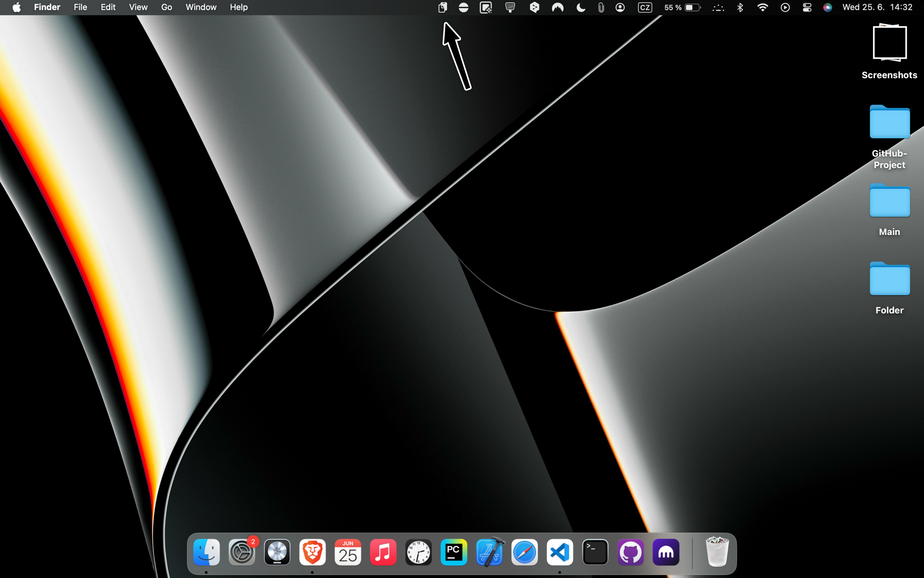Image resolution: width=924 pixels, height=578 pixels.
Task: Open the Trash in the Dock
Action: [717, 551]
